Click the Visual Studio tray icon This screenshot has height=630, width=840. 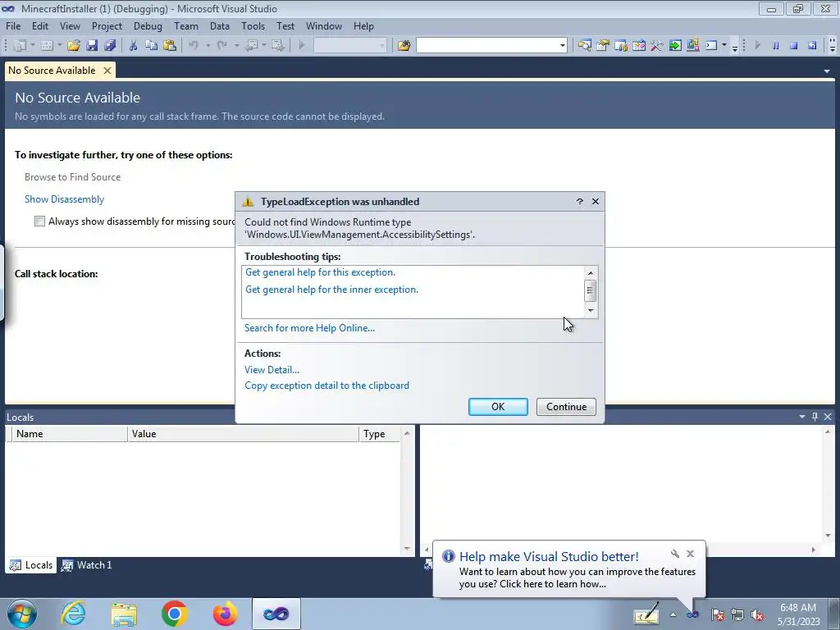(692, 614)
